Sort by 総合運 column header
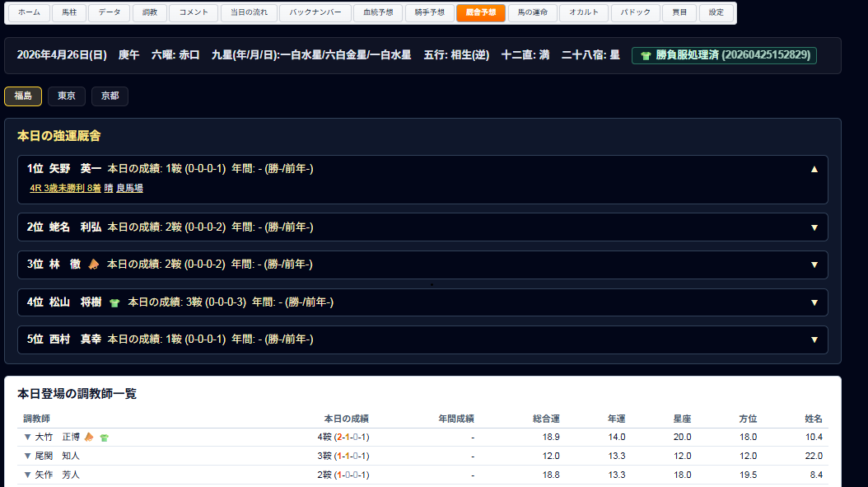The width and height of the screenshot is (868, 487). click(x=546, y=419)
